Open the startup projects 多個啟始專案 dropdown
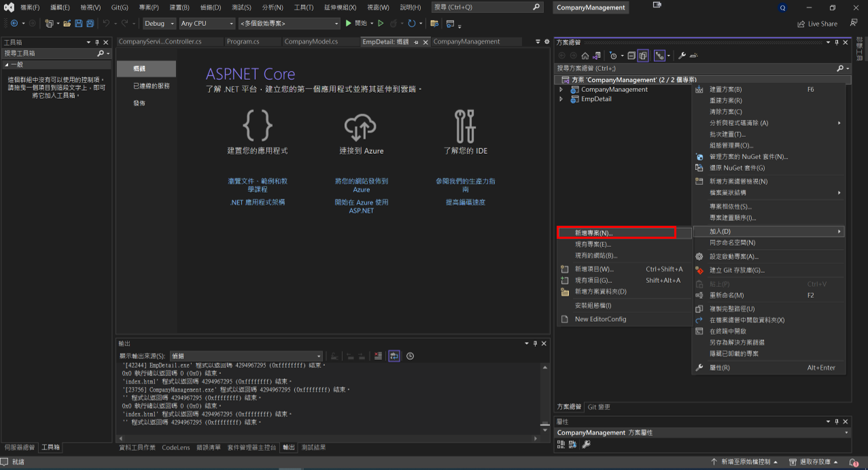 pyautogui.click(x=289, y=23)
